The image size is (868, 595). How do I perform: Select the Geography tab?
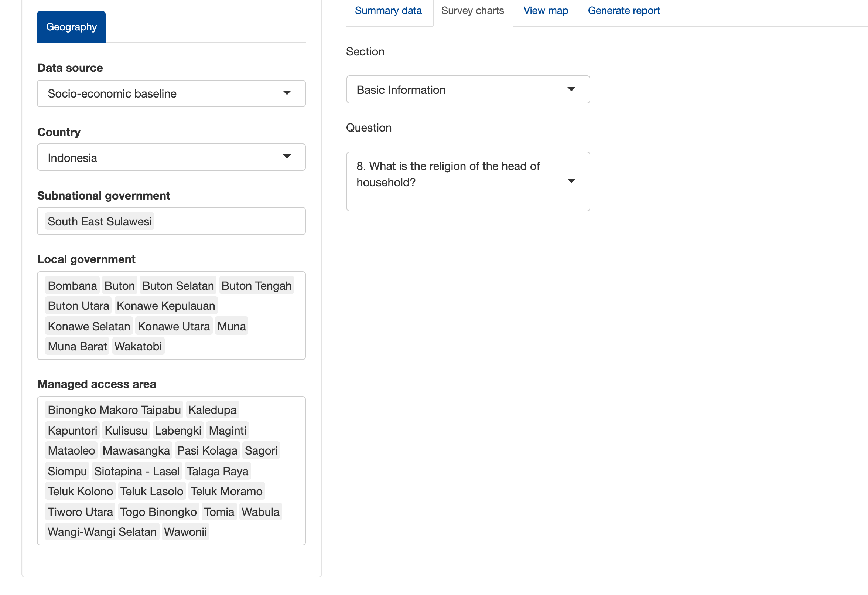pos(71,27)
